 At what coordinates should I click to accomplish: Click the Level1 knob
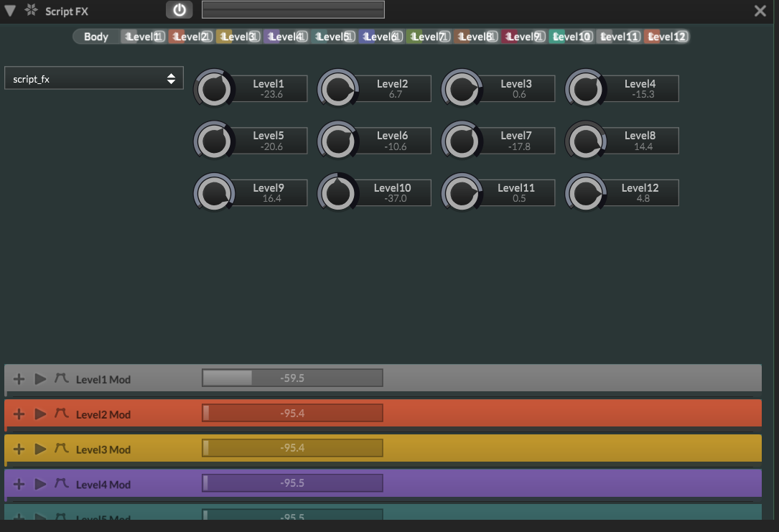(x=214, y=90)
